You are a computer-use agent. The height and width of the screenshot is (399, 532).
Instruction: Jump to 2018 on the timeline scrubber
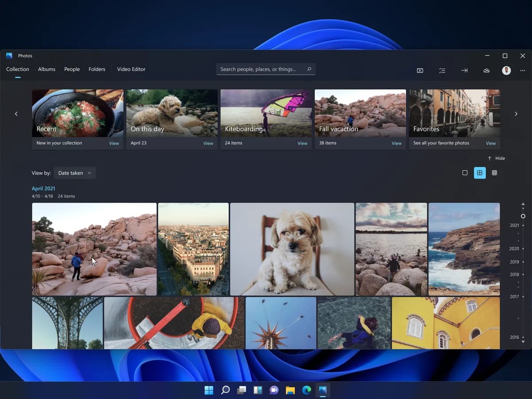pos(514,274)
